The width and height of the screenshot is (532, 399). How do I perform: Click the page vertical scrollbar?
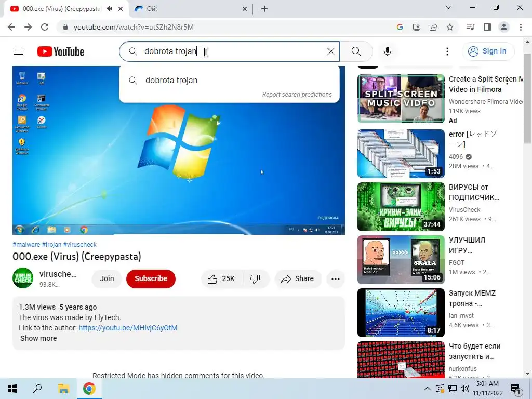tap(527, 98)
